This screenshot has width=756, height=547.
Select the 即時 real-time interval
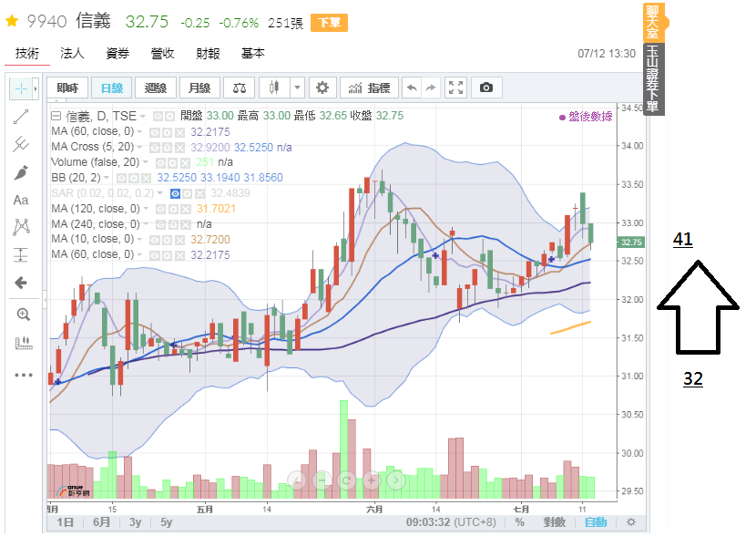[x=67, y=88]
